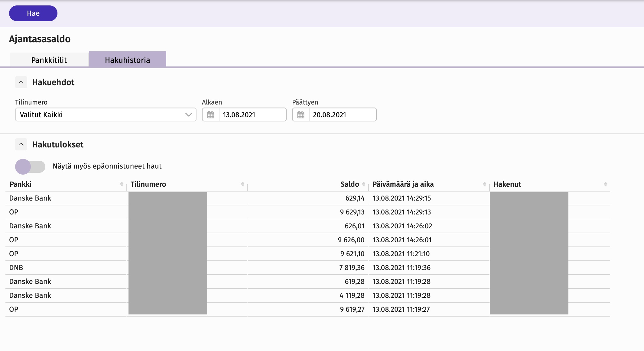
Task: Click the Ajantasasaldo page heading
Action: [40, 39]
